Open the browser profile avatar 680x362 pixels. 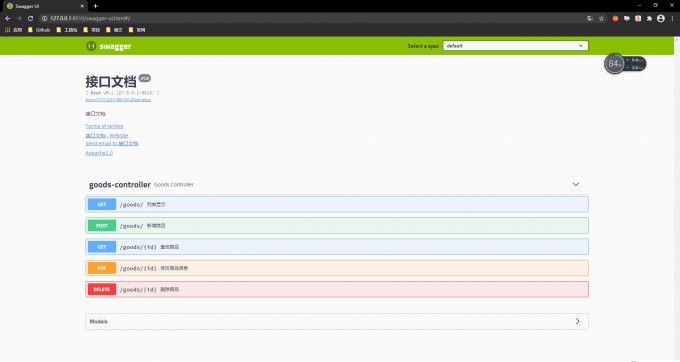[661, 18]
